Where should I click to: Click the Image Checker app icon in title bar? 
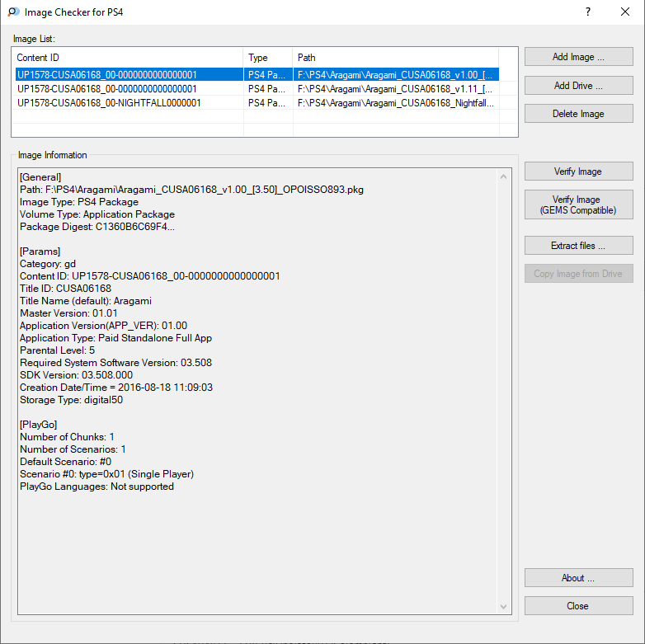point(13,12)
